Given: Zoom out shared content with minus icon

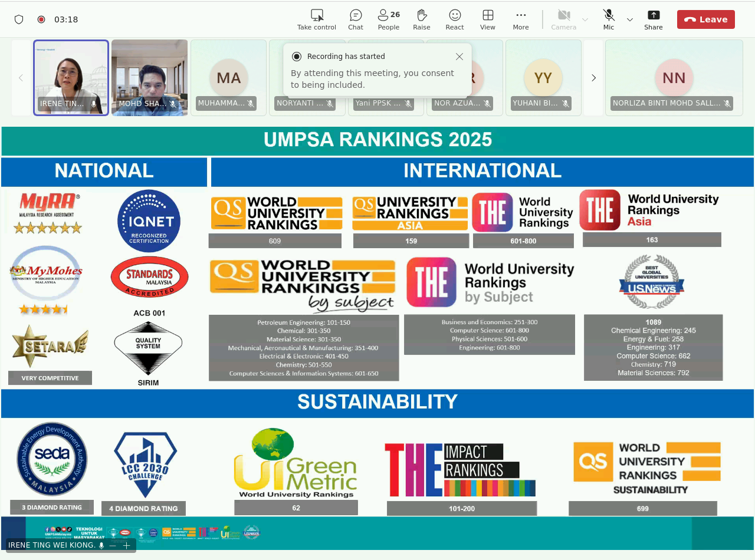Looking at the screenshot, I should (113, 545).
